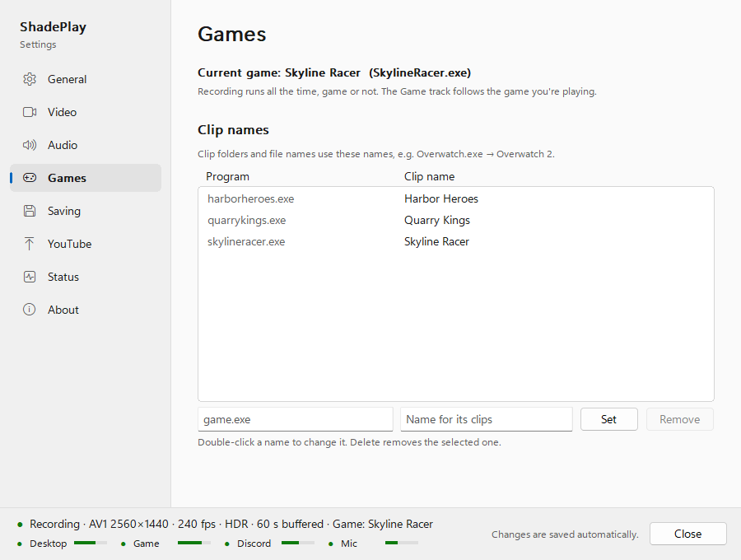Click the Status activity icon
Image resolution: width=741 pixels, height=560 pixels.
[x=30, y=277]
